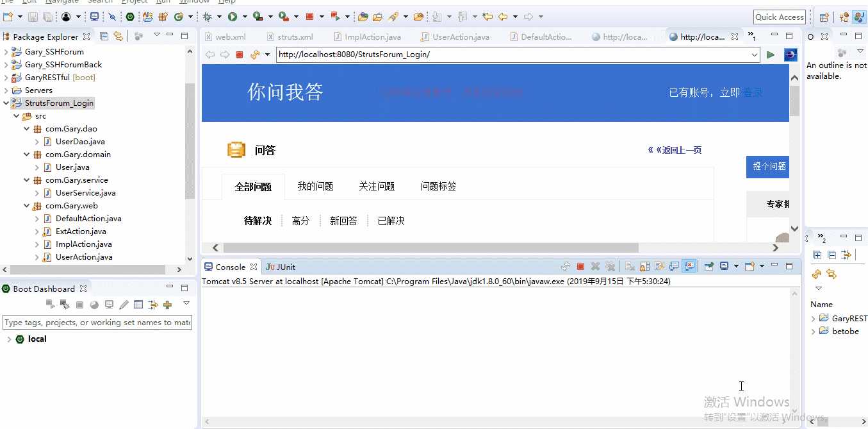Click the 提个问题 button
The image size is (868, 429).
[767, 167]
